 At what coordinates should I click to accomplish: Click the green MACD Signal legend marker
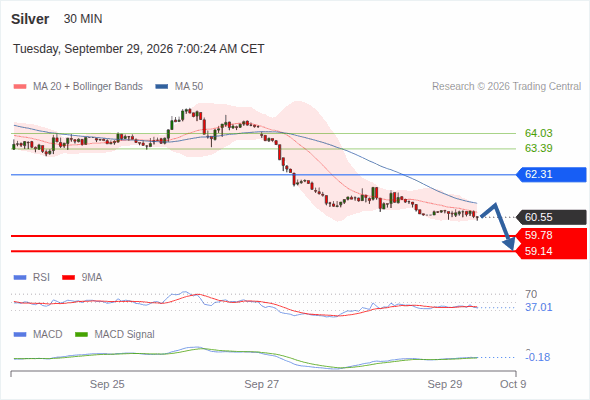coord(81,335)
